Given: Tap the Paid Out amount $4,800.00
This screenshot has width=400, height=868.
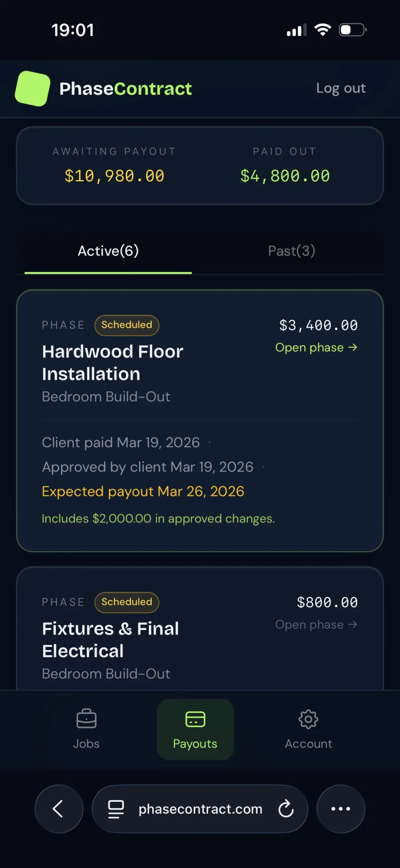Looking at the screenshot, I should click(285, 176).
